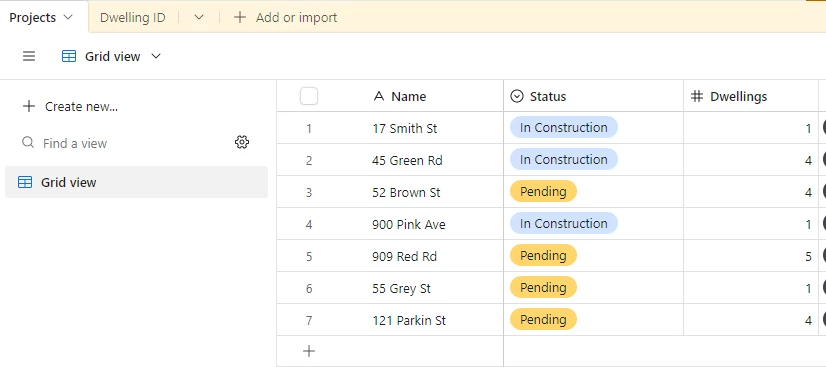Open the chevron dropdown after Dwelling ID
The width and height of the screenshot is (826, 367).
199,17
